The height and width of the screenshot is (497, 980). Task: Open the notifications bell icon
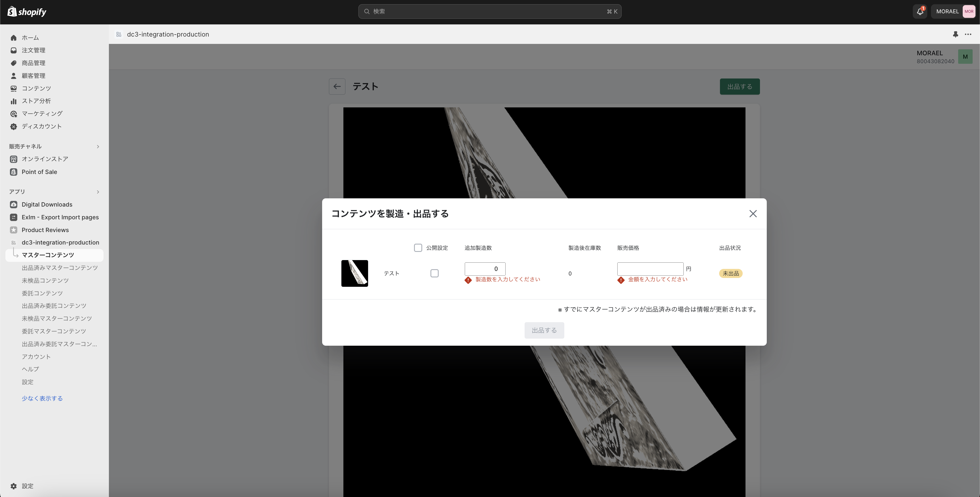coord(920,11)
